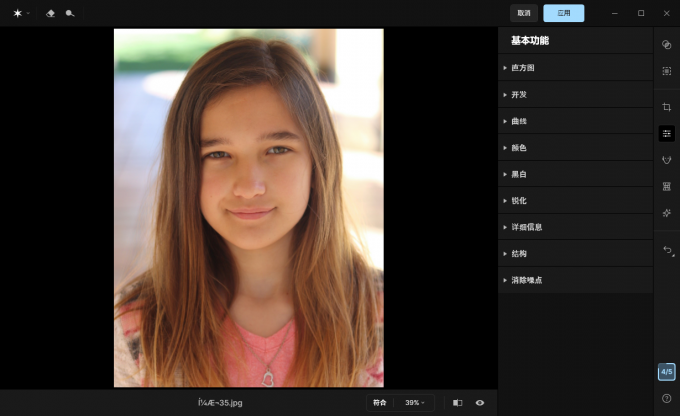Click the 应用 apply button
The height and width of the screenshot is (416, 680).
tap(564, 13)
